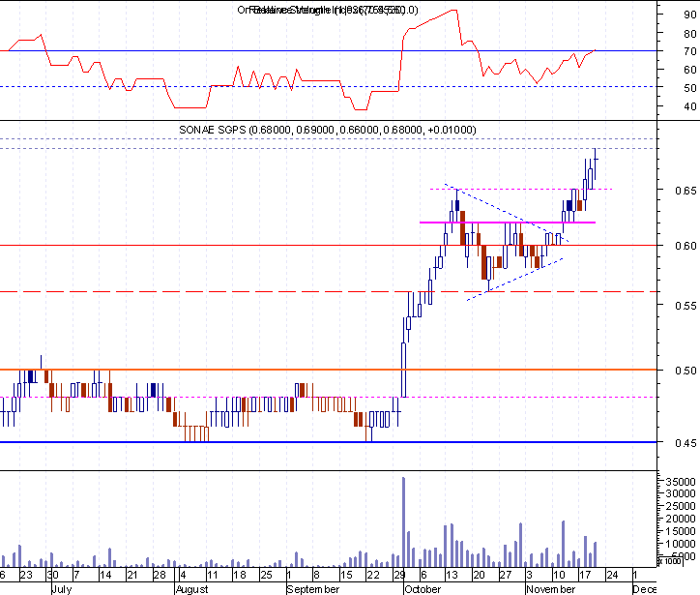Click the 0.55 price axis label
Image resolution: width=700 pixels, height=595 pixels.
685,306
